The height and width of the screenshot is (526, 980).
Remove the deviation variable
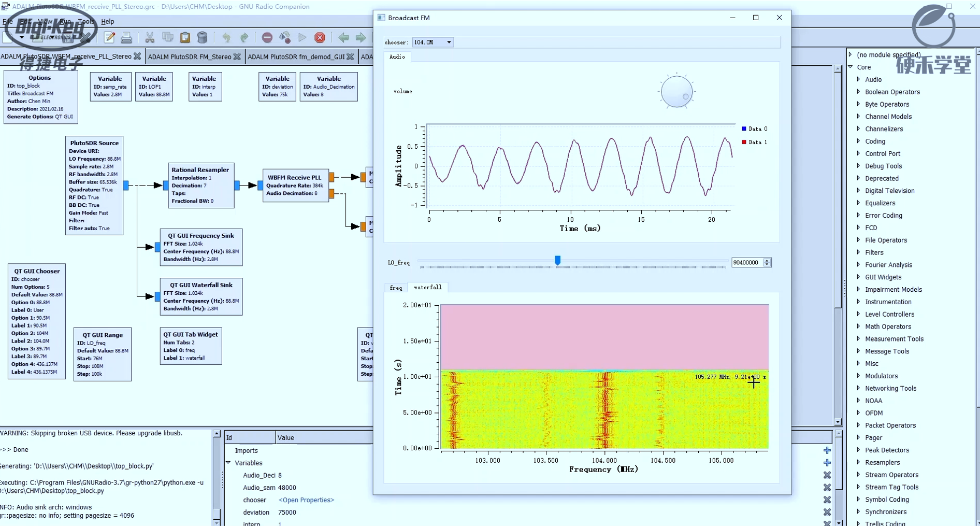click(827, 513)
